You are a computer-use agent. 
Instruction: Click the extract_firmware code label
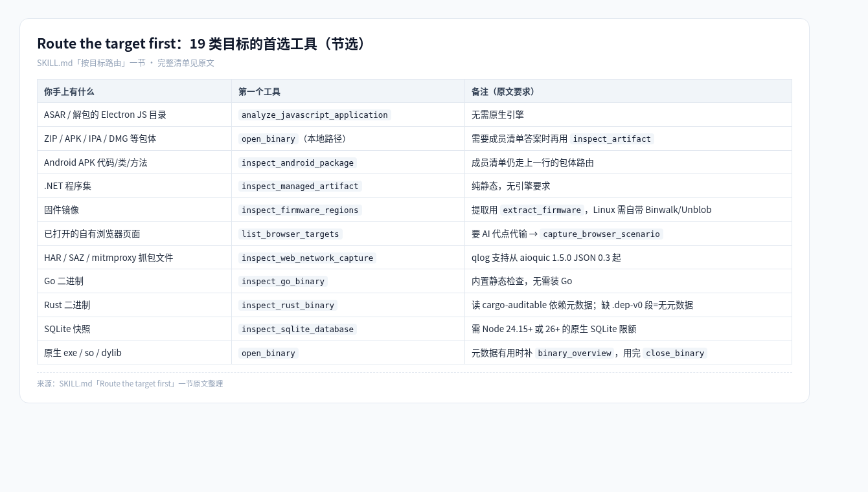coord(542,210)
